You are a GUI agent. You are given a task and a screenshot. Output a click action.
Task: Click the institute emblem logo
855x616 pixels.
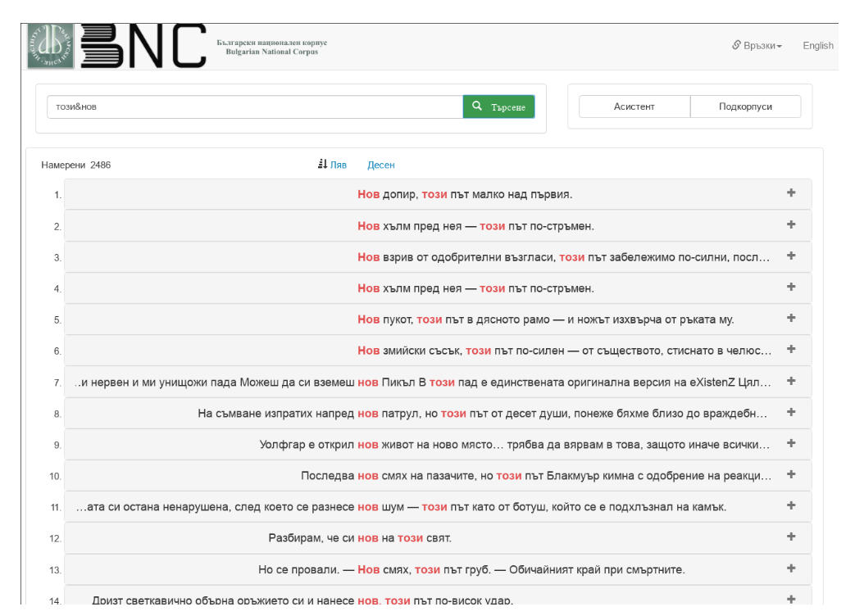[51, 46]
